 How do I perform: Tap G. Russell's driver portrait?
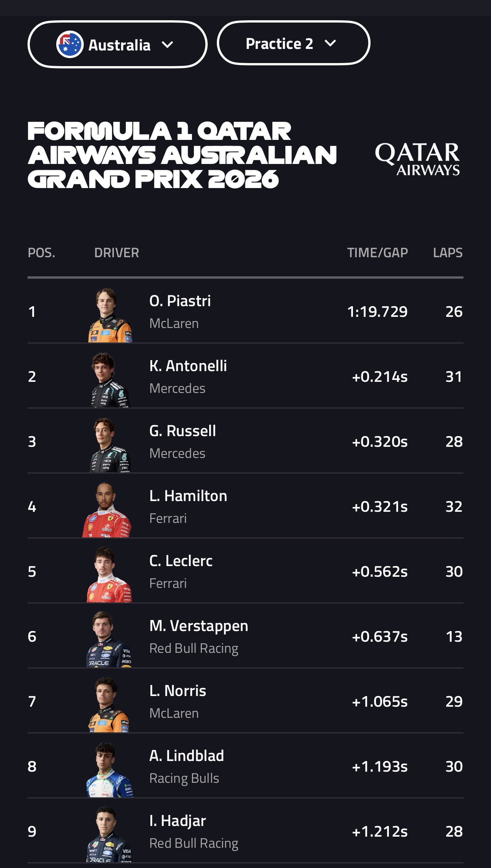tap(110, 445)
